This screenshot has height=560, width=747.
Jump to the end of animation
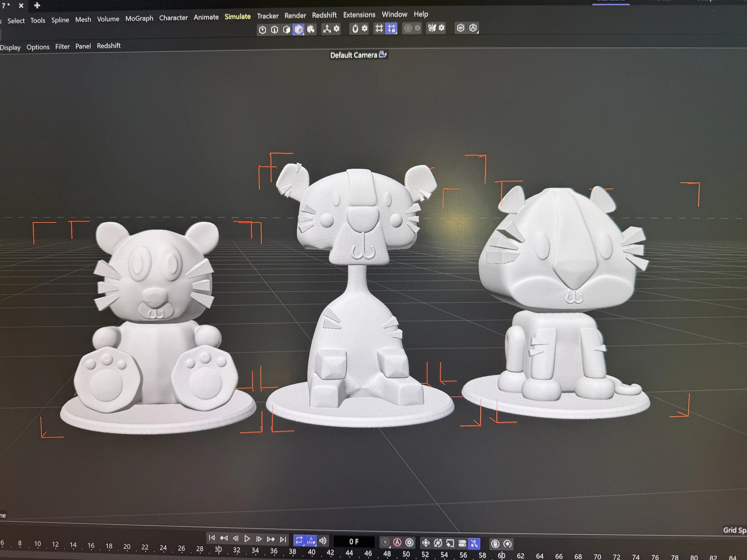coord(283,539)
